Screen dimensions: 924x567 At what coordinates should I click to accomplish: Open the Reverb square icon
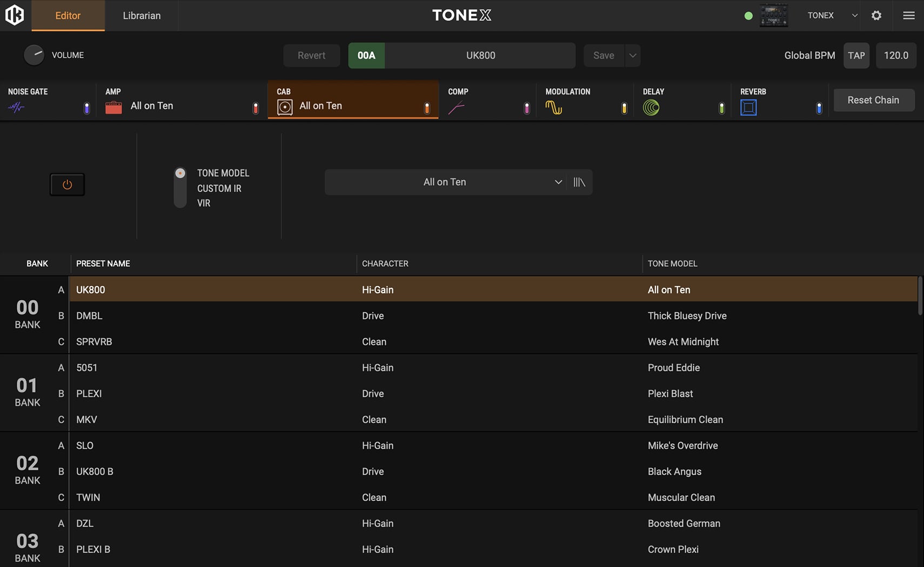coord(748,107)
